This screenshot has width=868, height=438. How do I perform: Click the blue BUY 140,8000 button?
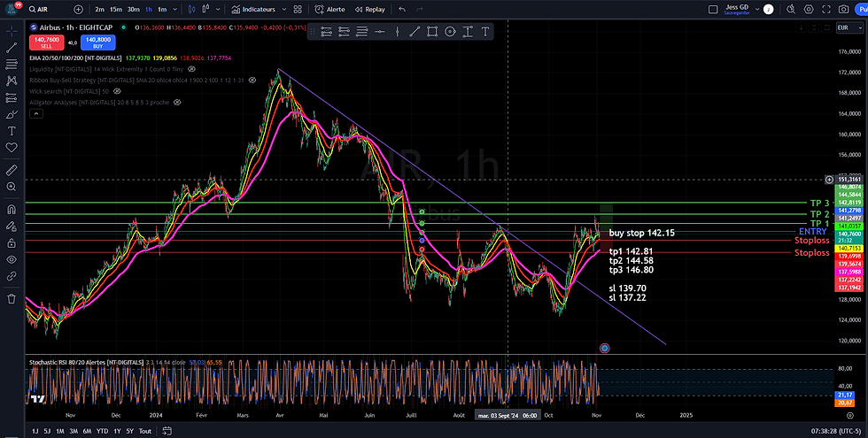point(98,42)
